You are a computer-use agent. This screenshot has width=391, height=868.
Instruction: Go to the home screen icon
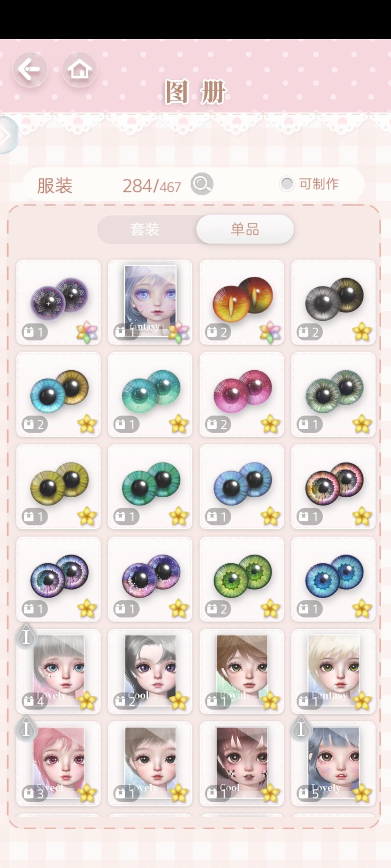coord(79,69)
